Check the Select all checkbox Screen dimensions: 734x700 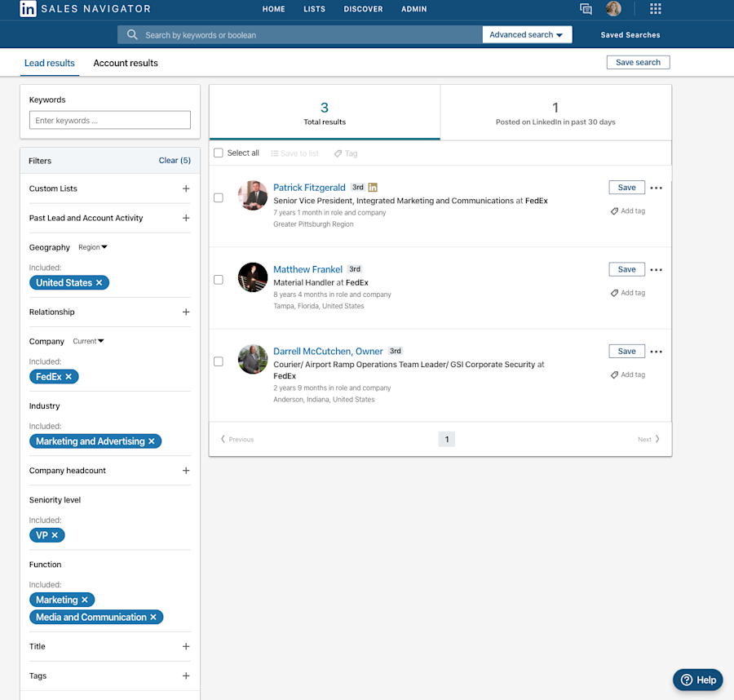click(x=218, y=153)
